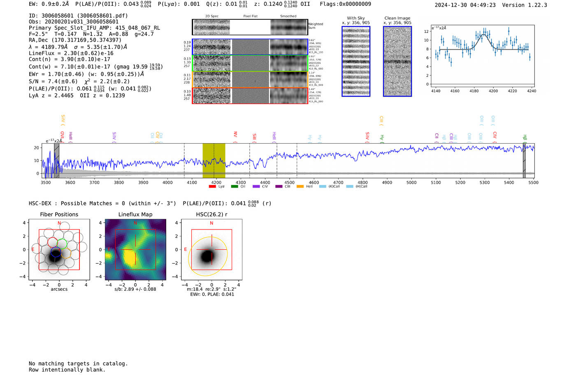Click the Weighted Sum spectrum strip
Screen dimensions: 576x392
(x=250, y=27)
